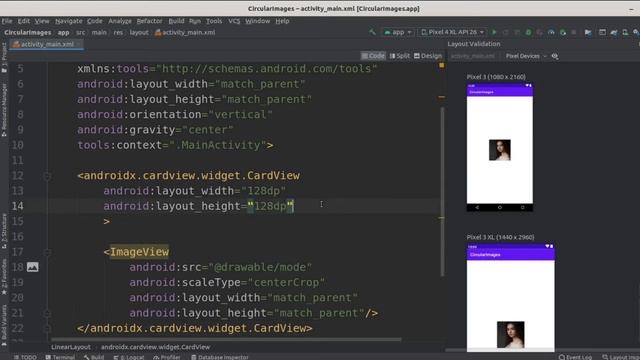
Task: Click androidx.cardview.widget.CardView bottom breadcrumb
Action: coord(156,347)
